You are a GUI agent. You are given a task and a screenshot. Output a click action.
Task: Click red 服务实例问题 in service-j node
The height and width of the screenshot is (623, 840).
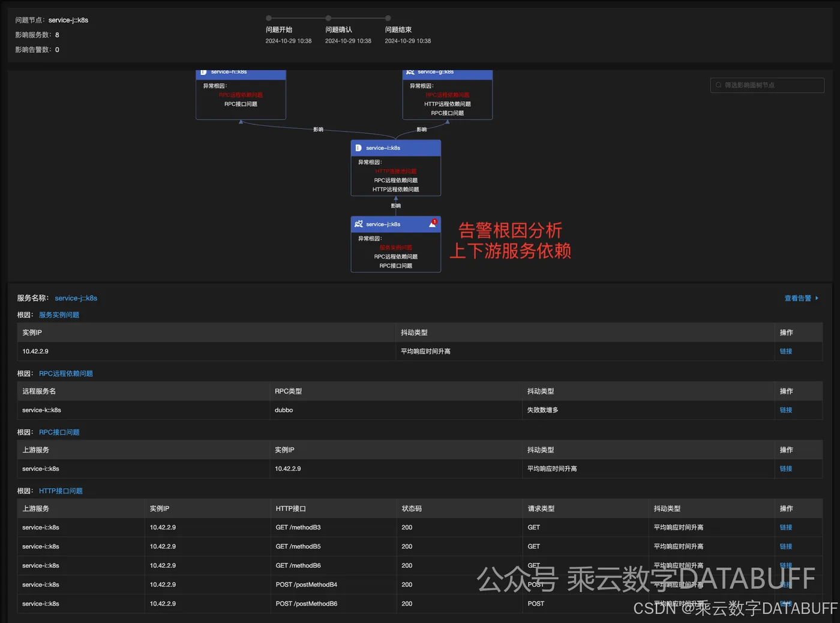point(396,248)
